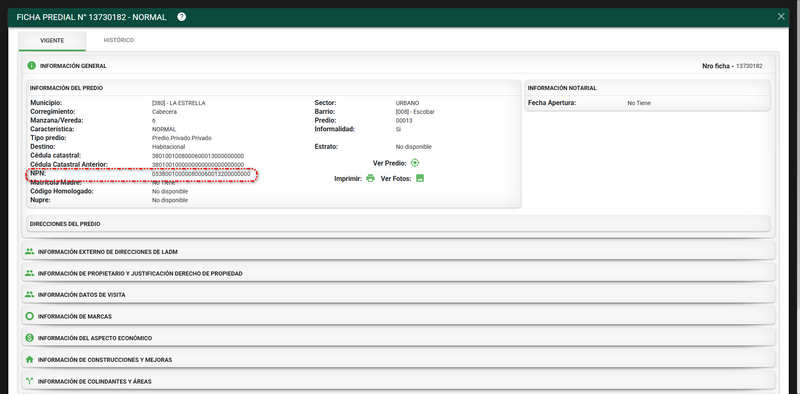Click the Sector value URBANO

(x=407, y=103)
